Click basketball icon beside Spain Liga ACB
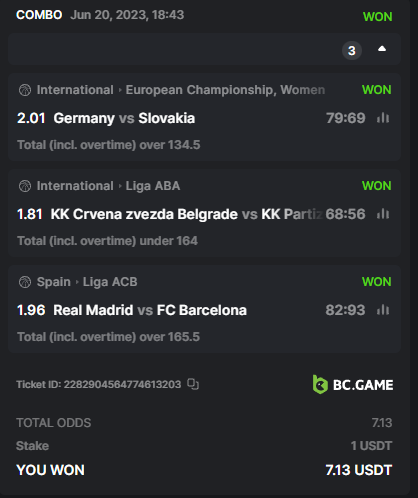Viewport: 418px width, 498px height. point(25,282)
